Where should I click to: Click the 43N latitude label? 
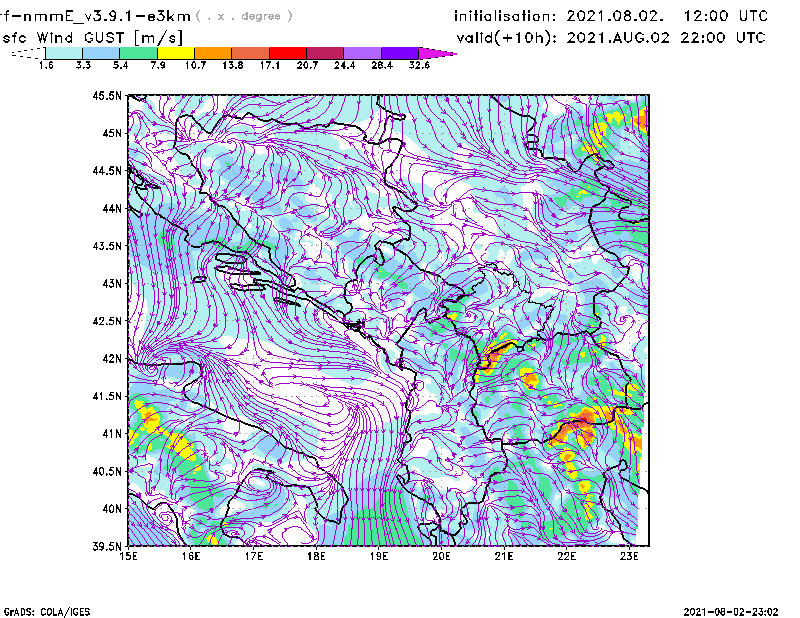click(x=112, y=283)
